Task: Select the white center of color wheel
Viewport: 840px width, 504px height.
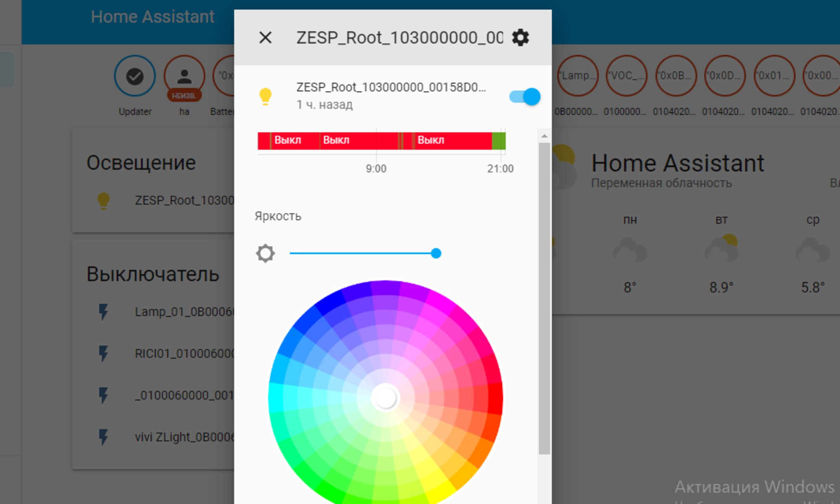Action: [385, 397]
